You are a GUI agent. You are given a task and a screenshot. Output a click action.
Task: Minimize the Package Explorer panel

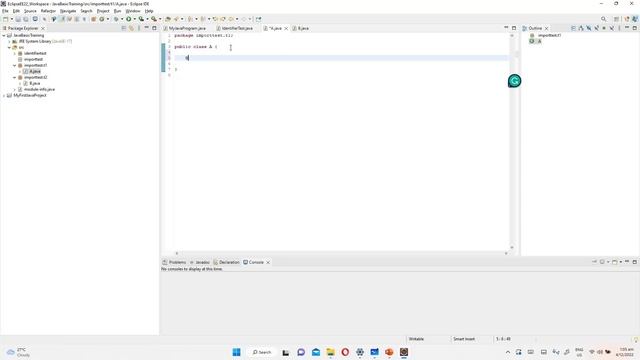147,28
